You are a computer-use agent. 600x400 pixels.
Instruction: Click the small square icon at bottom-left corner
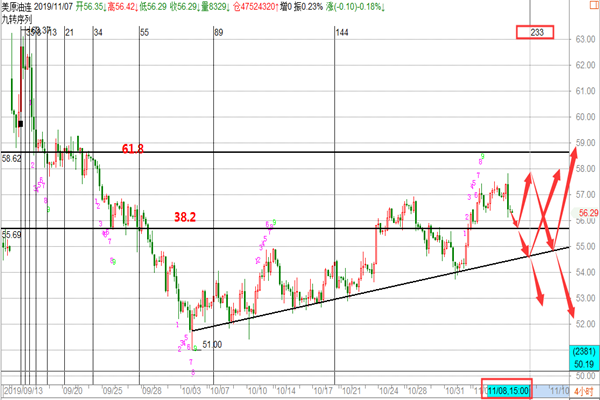[x=4, y=388]
